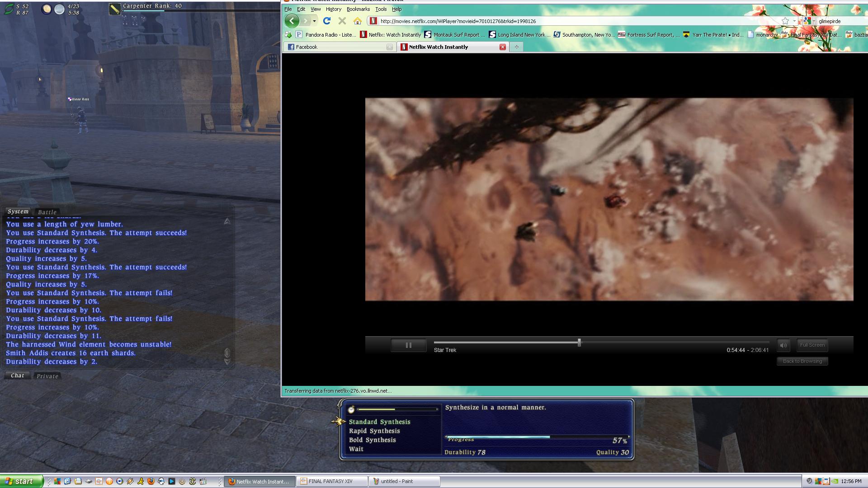Open the Southampton, New York bookmark
This screenshot has height=488, width=868.
coord(584,34)
